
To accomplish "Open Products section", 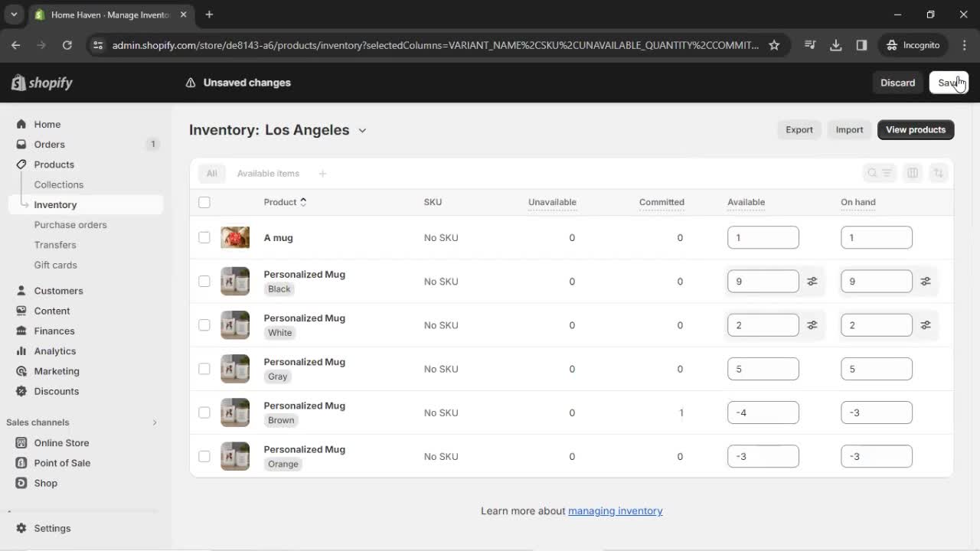I will pos(54,165).
